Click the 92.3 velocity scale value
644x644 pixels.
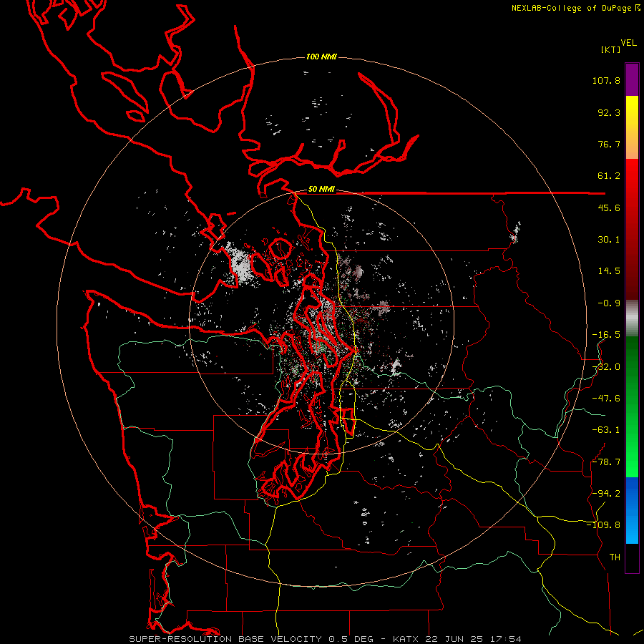(x=609, y=112)
